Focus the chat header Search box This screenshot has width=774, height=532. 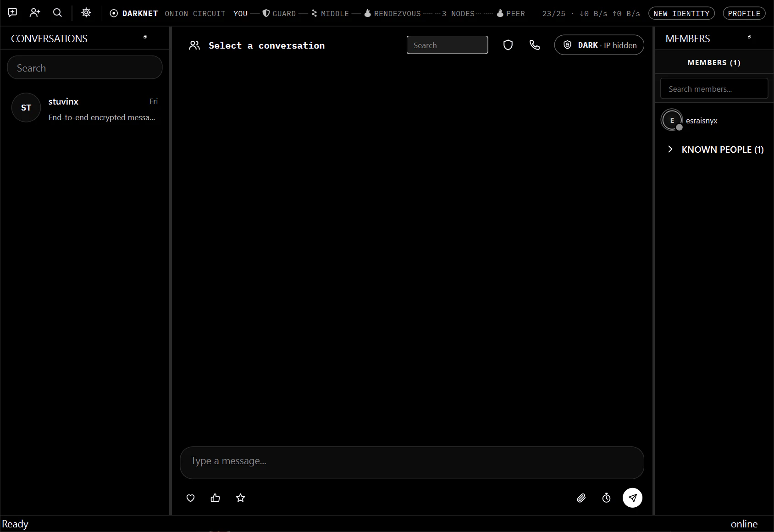447,45
